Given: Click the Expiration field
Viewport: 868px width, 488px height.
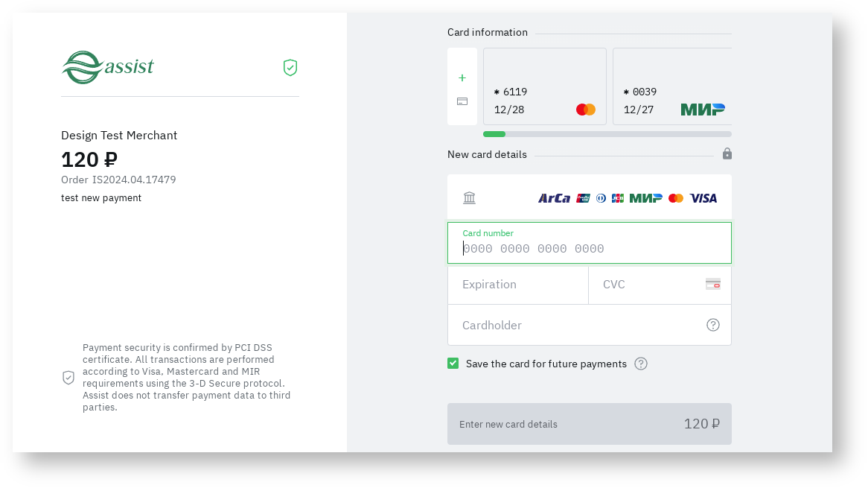Looking at the screenshot, I should [x=517, y=285].
